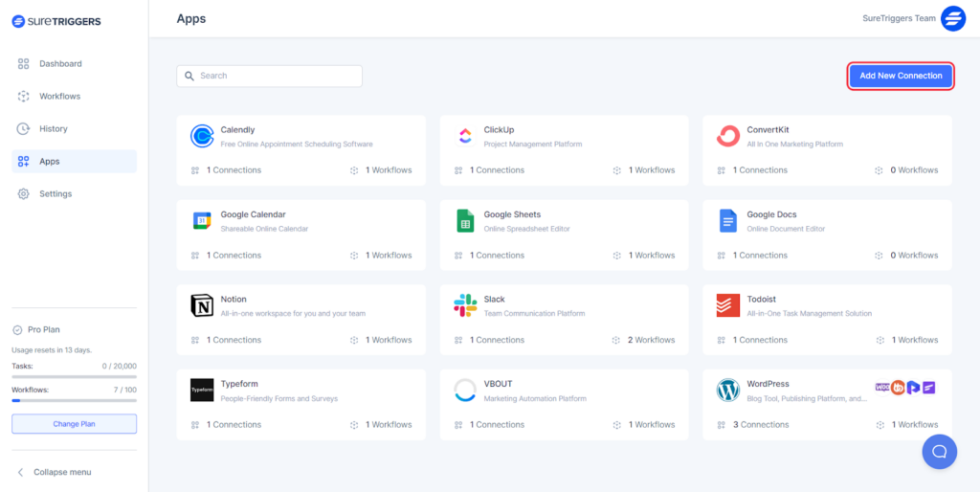Click the Workflows usage progress bar
980x492 pixels.
point(74,401)
